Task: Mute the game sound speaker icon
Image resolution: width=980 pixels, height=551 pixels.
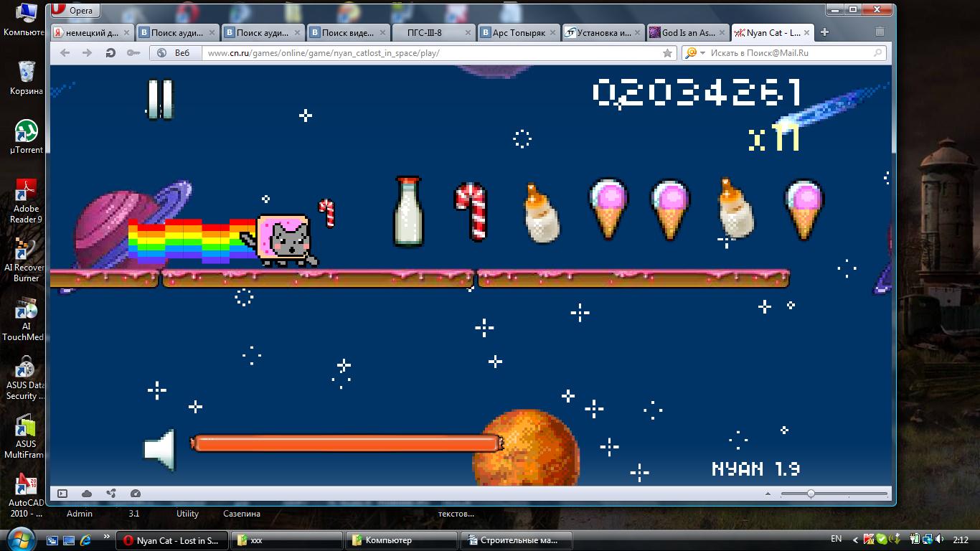Action: [x=159, y=450]
